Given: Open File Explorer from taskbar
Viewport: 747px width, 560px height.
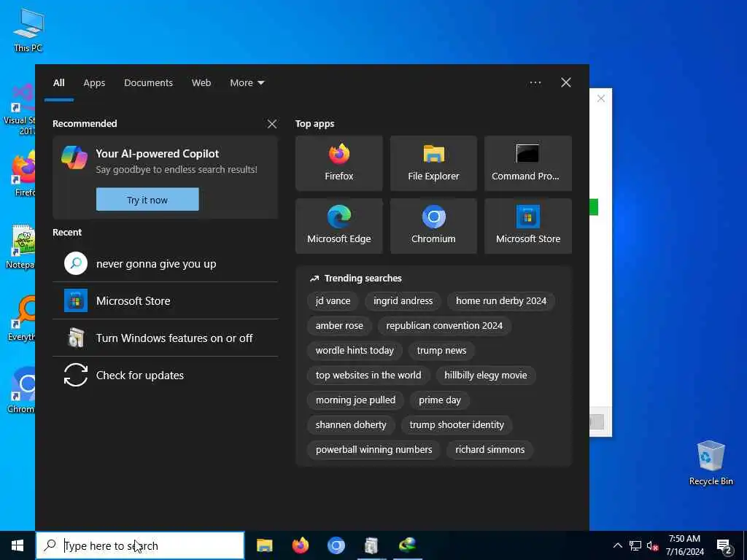Looking at the screenshot, I should coord(264,545).
